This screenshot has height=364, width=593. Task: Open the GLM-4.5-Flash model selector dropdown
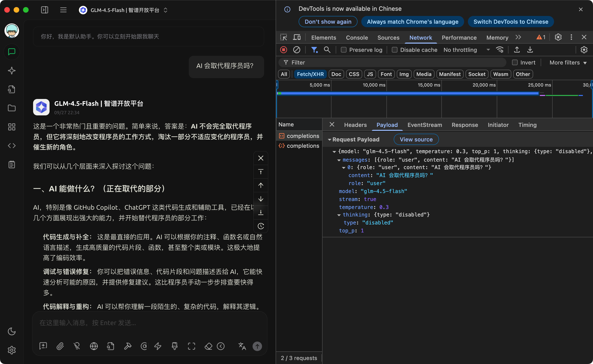coord(123,10)
